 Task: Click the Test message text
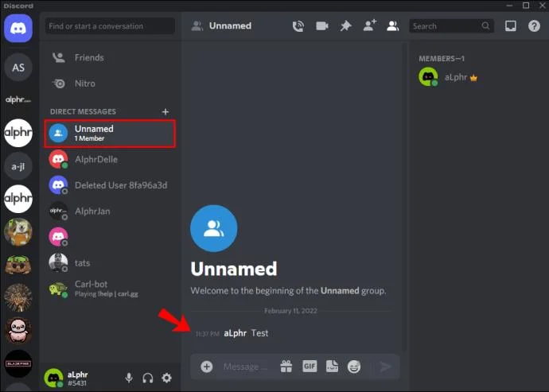click(x=260, y=333)
